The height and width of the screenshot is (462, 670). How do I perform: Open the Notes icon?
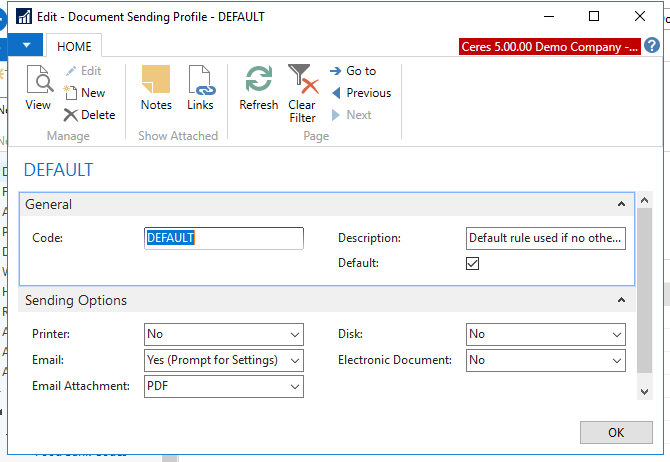pos(156,88)
